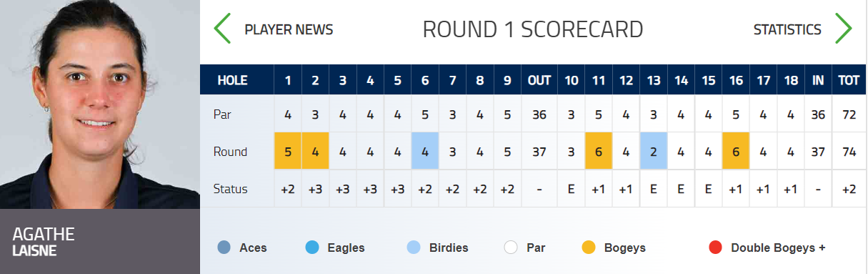The height and width of the screenshot is (274, 868).
Task: Open the Statistics section
Action: [787, 29]
